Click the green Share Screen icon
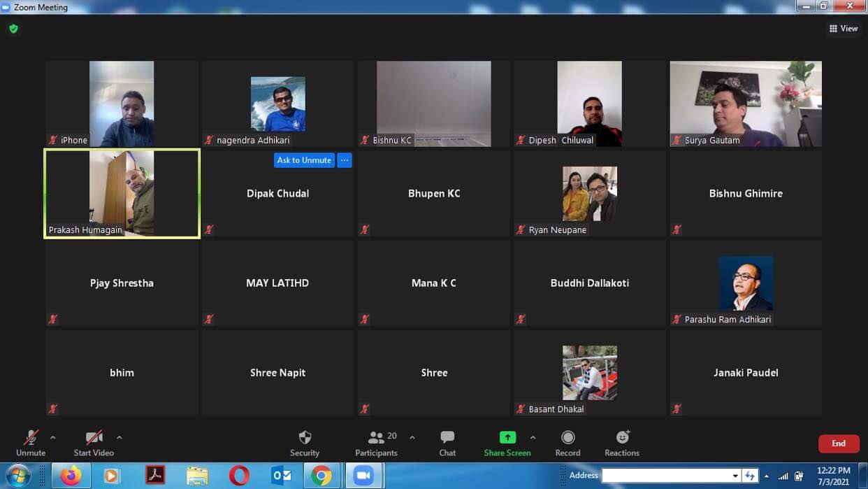This screenshot has width=868, height=489. 507,438
